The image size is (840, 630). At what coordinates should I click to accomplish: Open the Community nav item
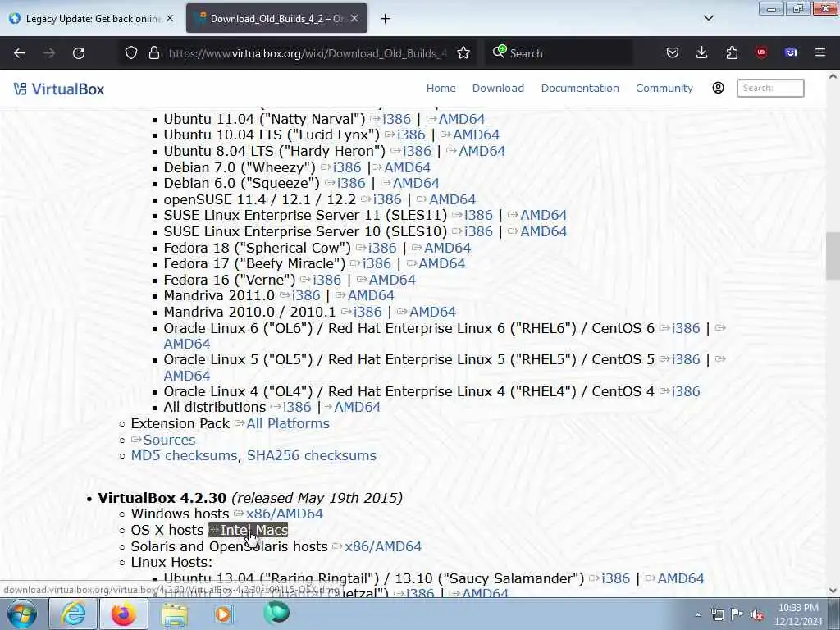coord(664,89)
